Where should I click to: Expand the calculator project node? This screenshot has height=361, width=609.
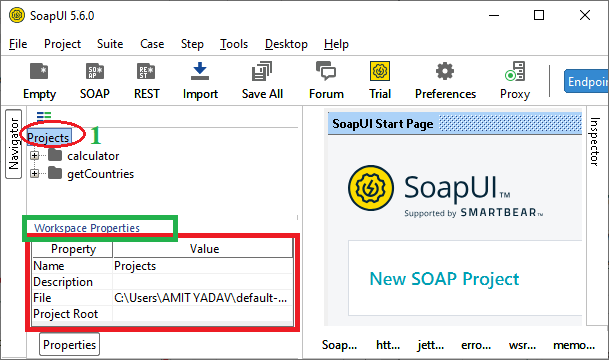pyautogui.click(x=35, y=155)
